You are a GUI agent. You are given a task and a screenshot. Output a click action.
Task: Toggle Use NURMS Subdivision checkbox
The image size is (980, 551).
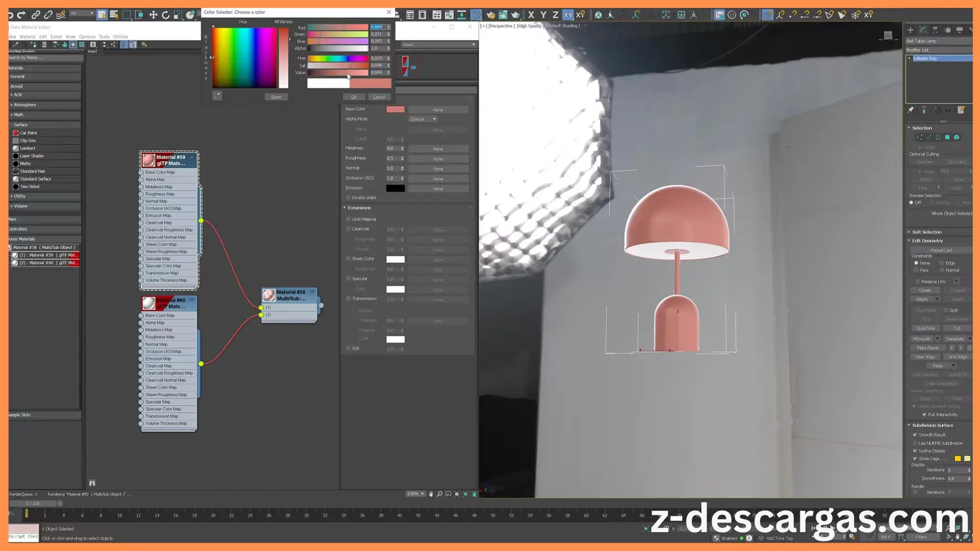pos(915,443)
